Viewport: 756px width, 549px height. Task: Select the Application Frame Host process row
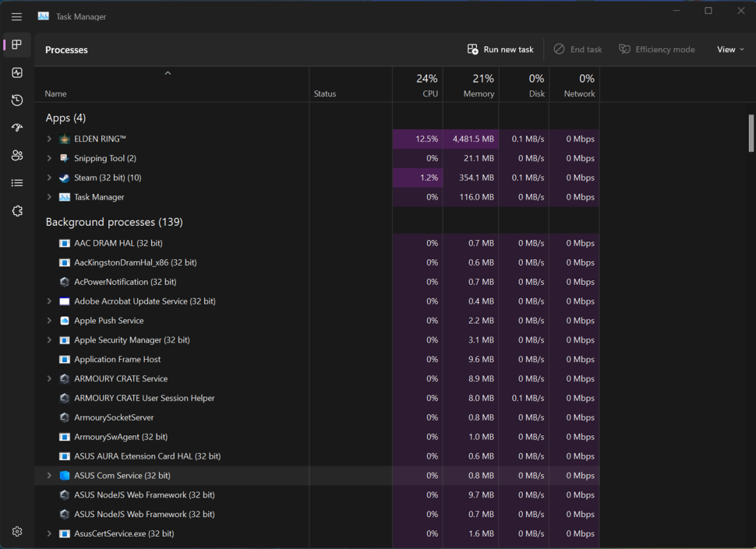pos(316,359)
